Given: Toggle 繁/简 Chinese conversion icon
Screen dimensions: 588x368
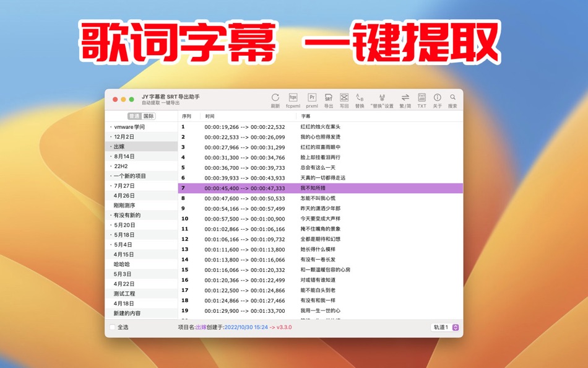Looking at the screenshot, I should point(405,98).
